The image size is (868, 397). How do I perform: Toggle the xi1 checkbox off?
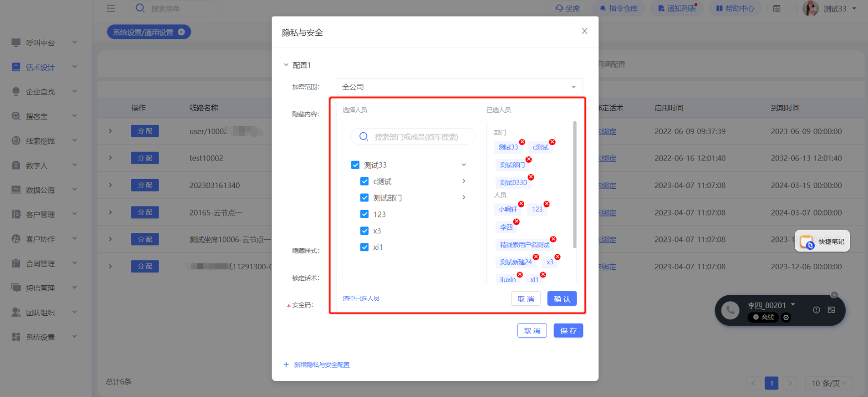[364, 247]
